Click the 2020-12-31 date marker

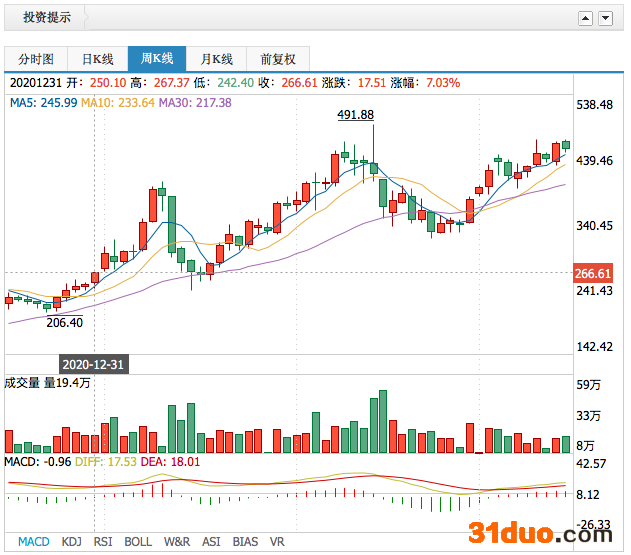[x=92, y=364]
